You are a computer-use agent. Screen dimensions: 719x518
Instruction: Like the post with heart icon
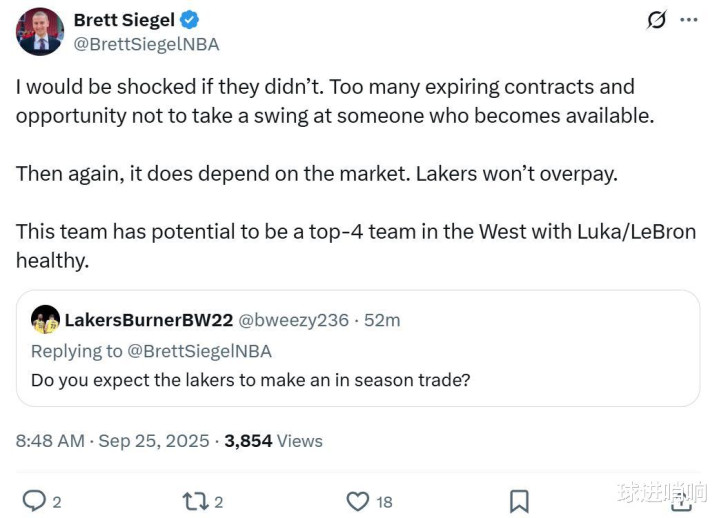(x=357, y=500)
